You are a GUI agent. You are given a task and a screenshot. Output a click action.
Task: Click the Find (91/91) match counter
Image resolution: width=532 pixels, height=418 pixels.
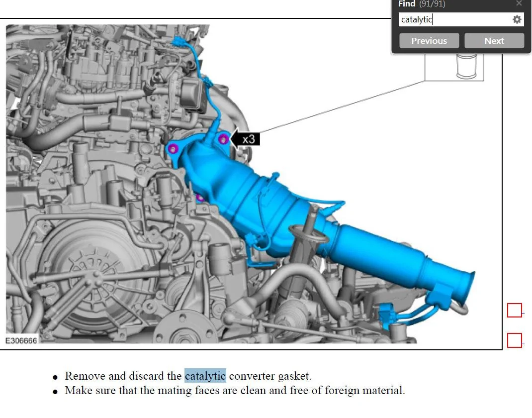(432, 4)
